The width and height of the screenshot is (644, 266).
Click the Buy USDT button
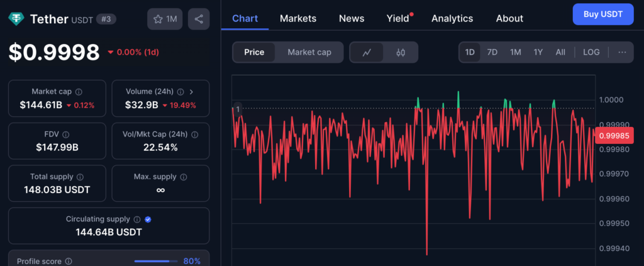602,14
